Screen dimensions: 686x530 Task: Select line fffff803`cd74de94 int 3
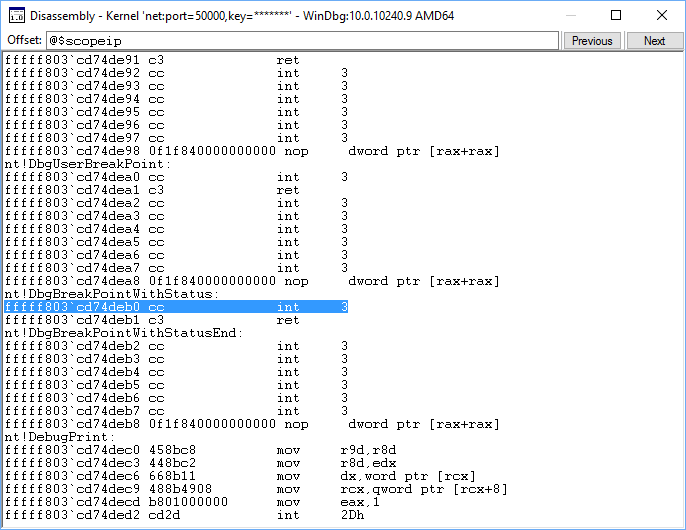pyautogui.click(x=176, y=99)
